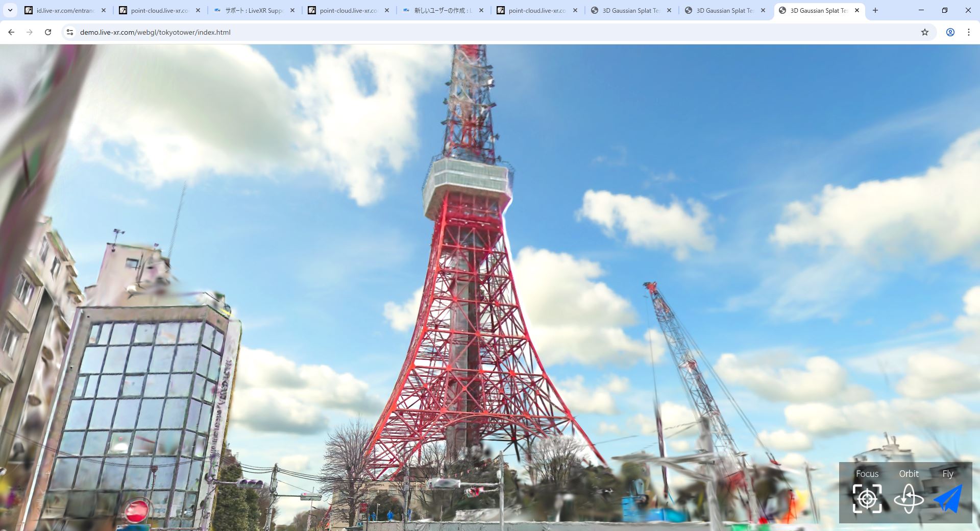Bookmark this page with the star icon

(924, 32)
